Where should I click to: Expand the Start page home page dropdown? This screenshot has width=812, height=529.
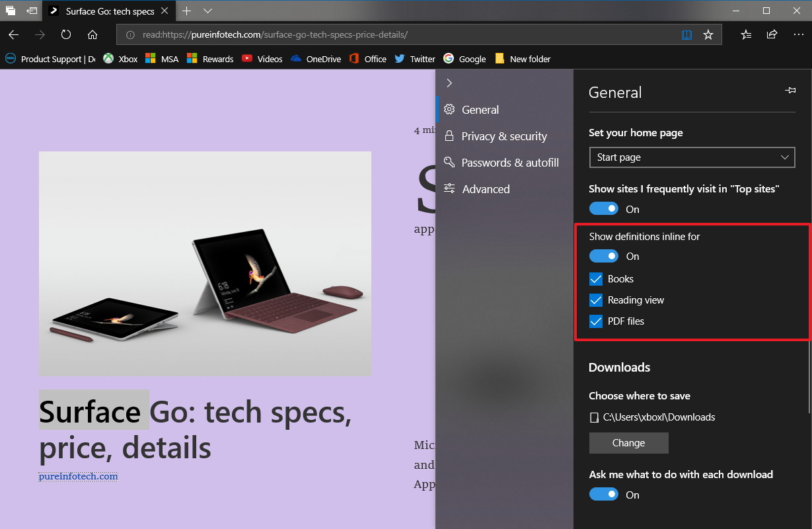[692, 157]
